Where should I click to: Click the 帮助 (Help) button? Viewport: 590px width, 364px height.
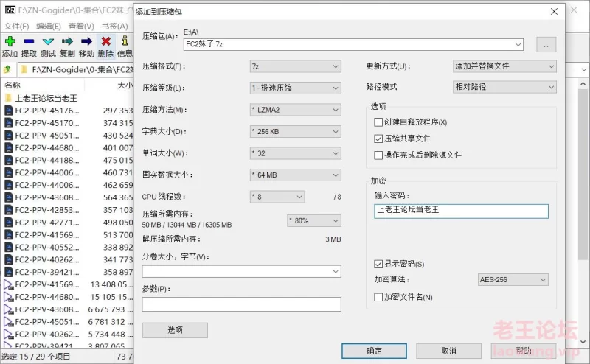click(x=524, y=351)
